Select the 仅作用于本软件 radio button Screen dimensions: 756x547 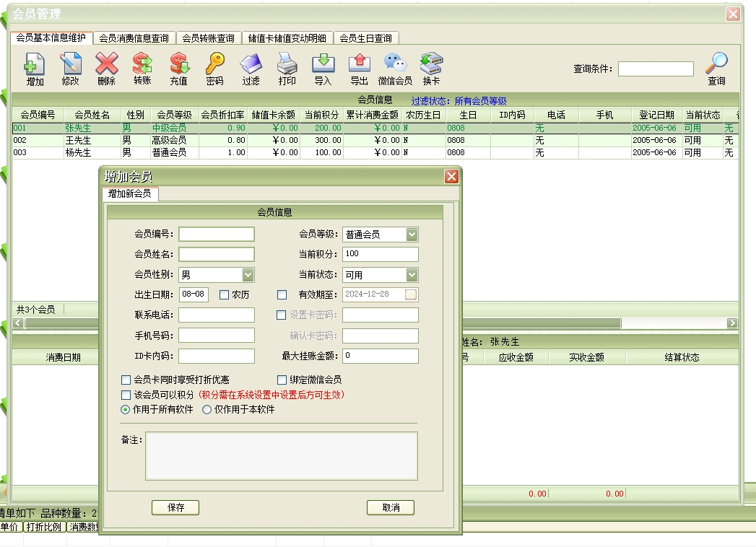click(x=207, y=409)
